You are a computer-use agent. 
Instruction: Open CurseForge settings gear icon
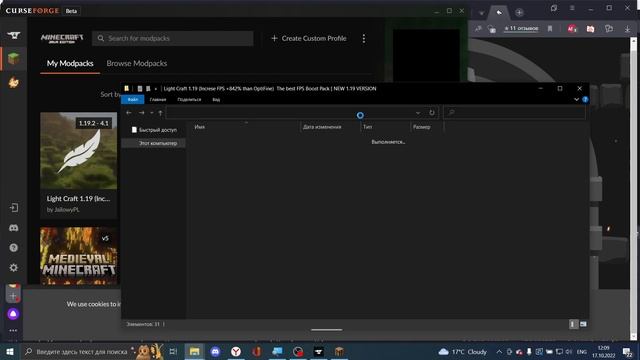(13, 268)
